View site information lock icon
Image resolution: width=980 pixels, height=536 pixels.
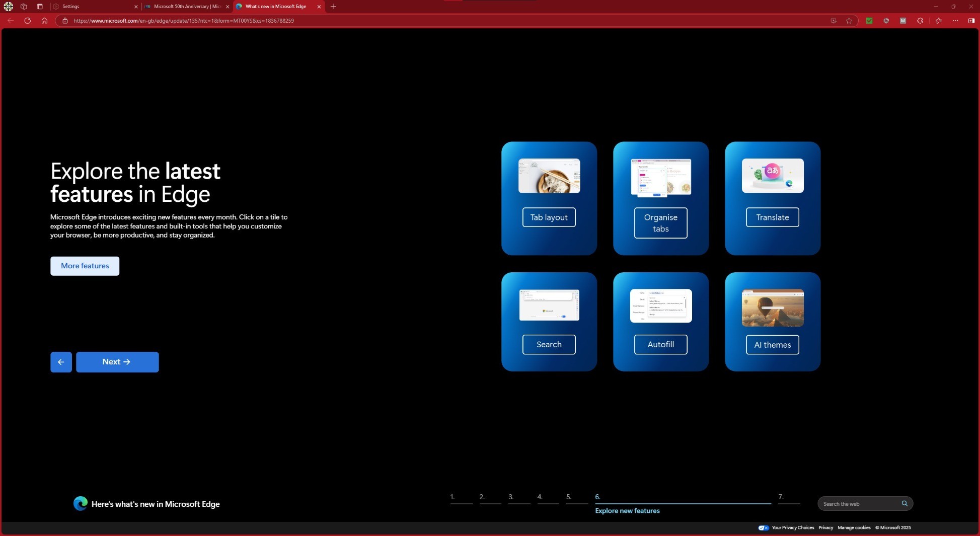point(65,21)
